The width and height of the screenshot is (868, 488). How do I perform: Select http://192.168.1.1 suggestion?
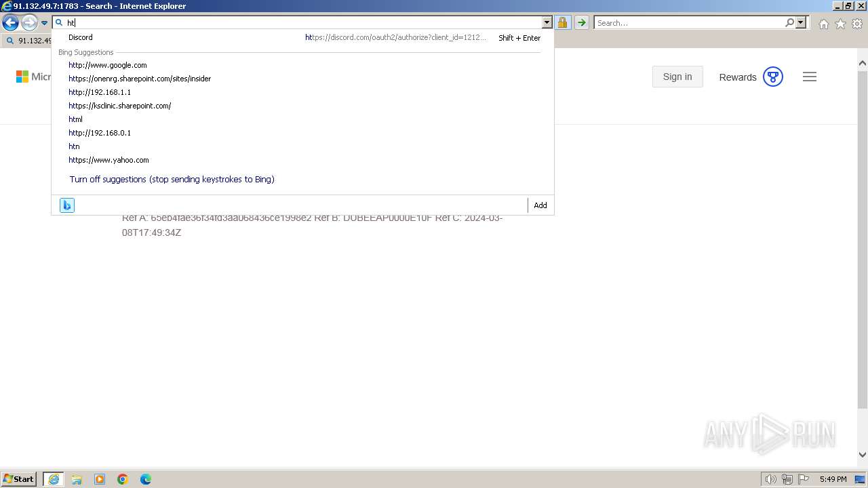[x=100, y=92]
